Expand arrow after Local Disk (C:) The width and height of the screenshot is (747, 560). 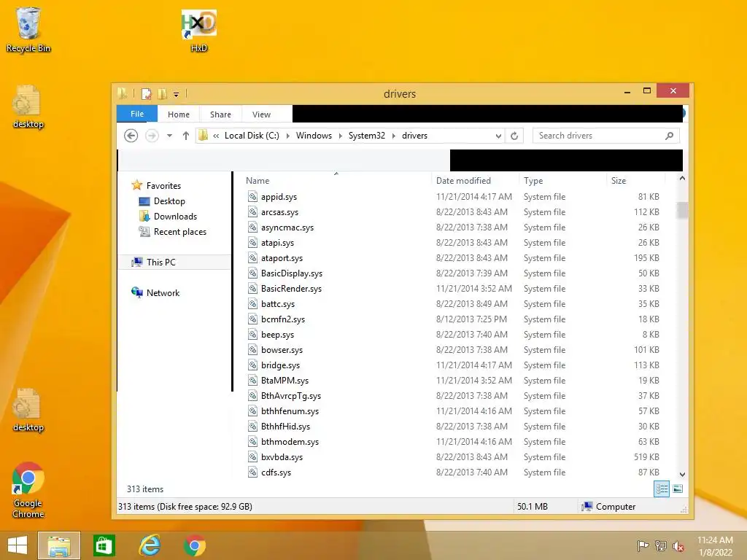pyautogui.click(x=287, y=136)
